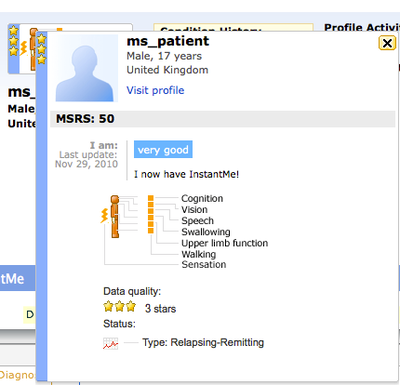Click the background profile nugget stars
Screen dimensions: 400x385
(x=13, y=41)
